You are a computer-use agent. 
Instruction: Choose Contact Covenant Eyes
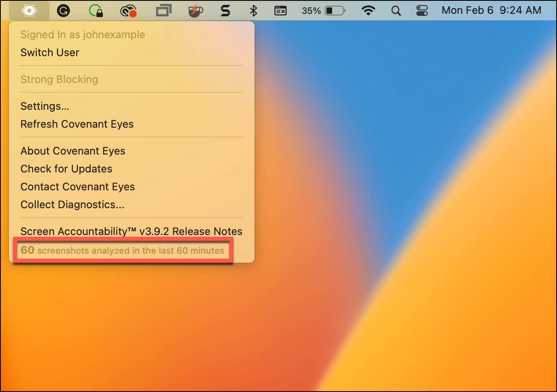tap(78, 187)
